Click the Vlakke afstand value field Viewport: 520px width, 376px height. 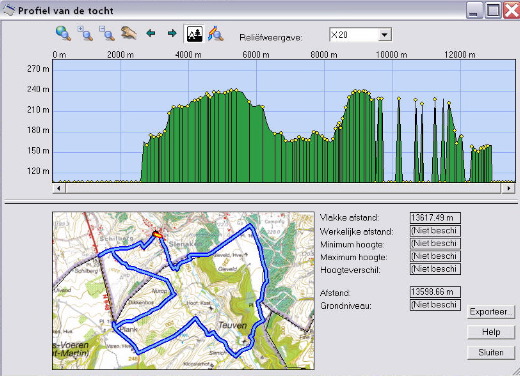435,218
